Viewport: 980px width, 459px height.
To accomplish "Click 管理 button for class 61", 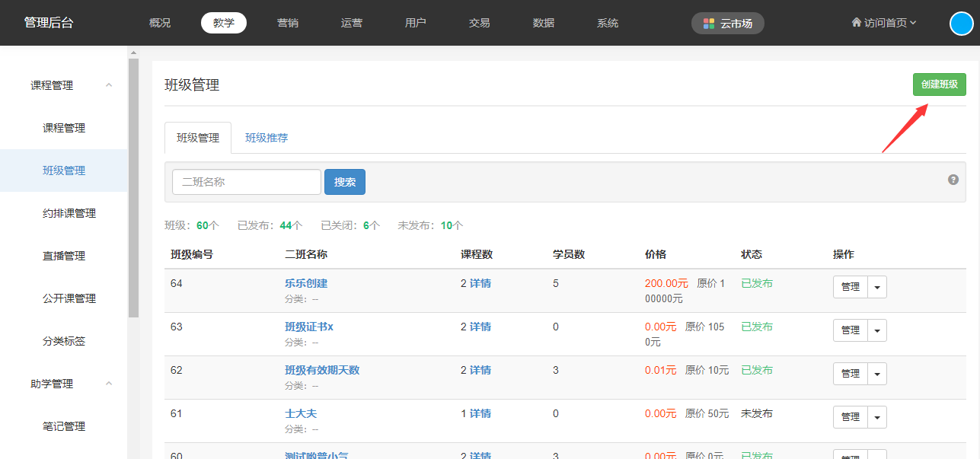I will [x=850, y=417].
